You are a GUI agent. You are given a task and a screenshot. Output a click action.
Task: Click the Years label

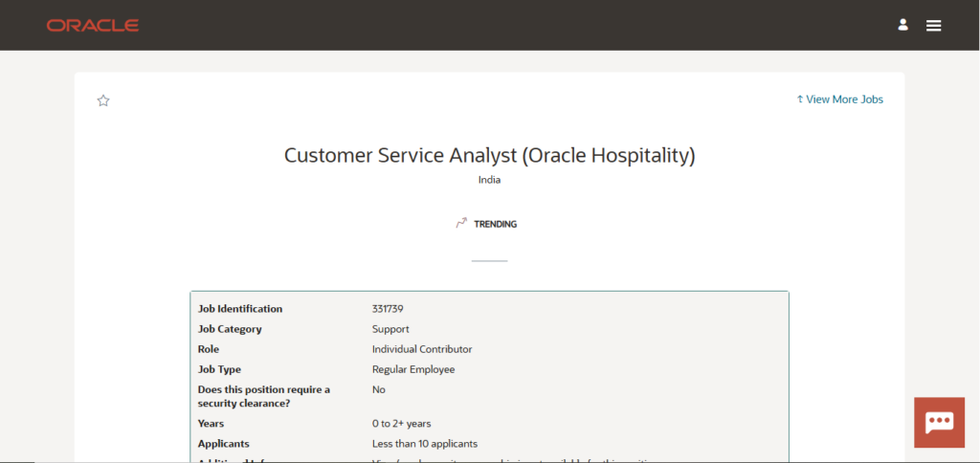(211, 424)
